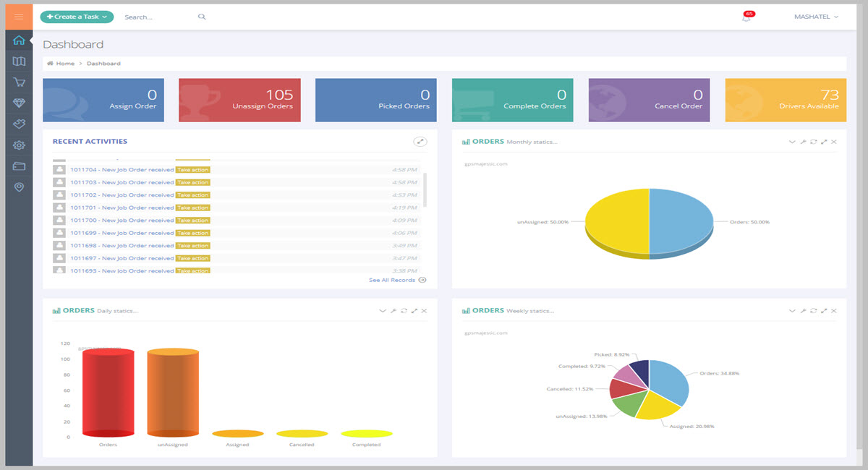The width and height of the screenshot is (868, 470).
Task: Click the shopping cart sidebar icon
Action: 19,82
